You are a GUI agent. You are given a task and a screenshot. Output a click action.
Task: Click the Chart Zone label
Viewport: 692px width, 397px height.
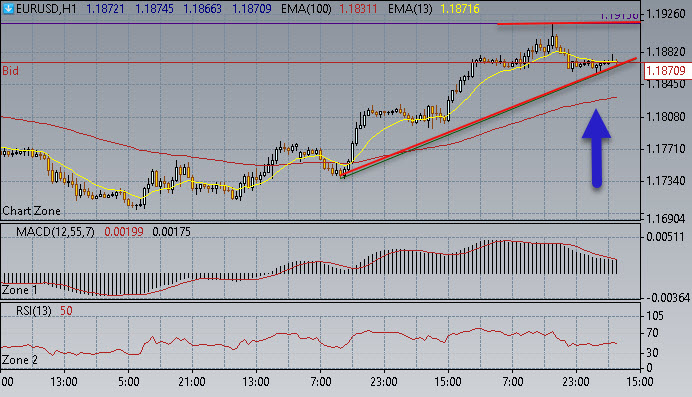point(31,211)
